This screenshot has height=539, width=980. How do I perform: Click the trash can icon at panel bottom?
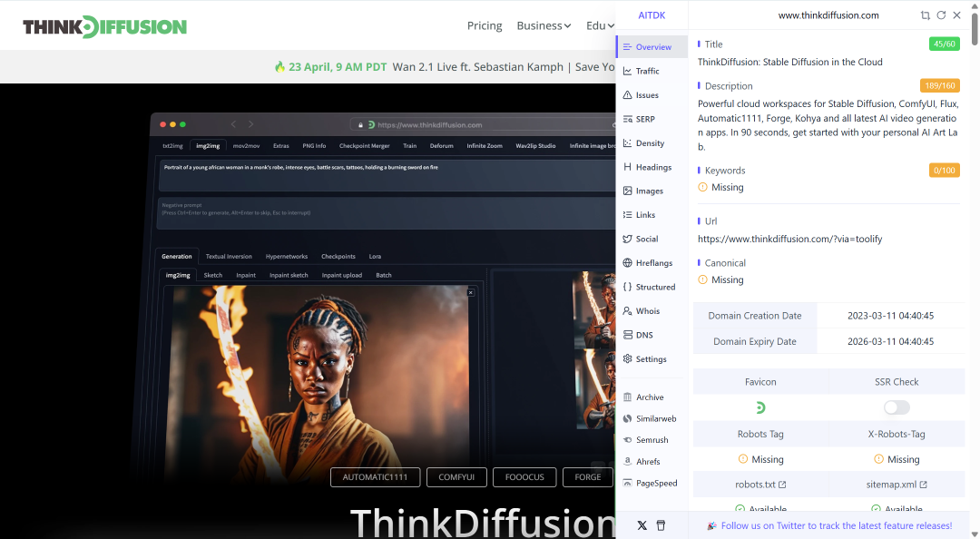pos(661,525)
